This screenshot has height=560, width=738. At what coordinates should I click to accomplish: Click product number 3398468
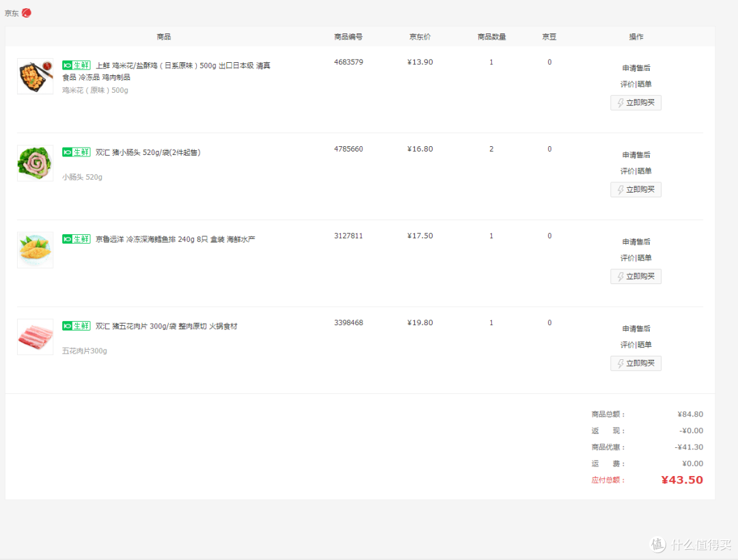pyautogui.click(x=348, y=322)
